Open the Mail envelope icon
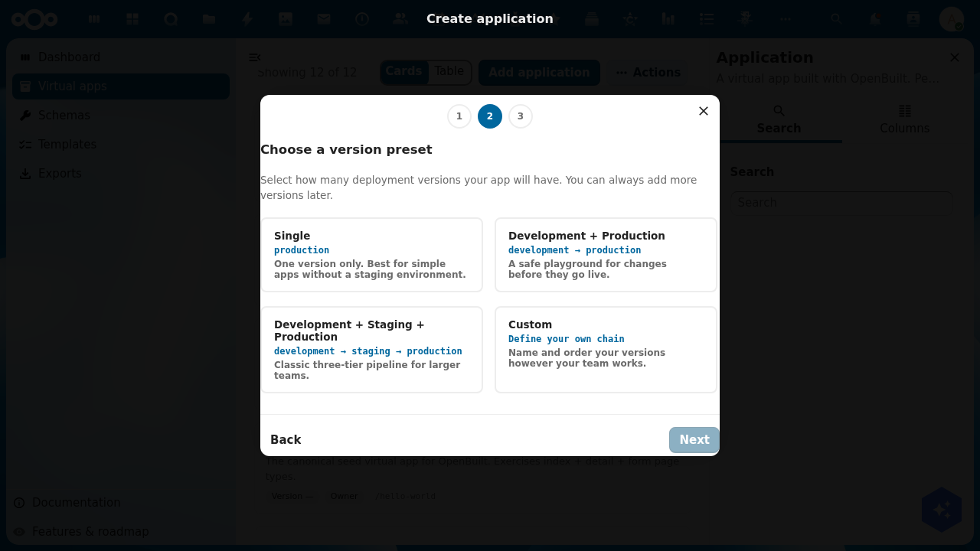This screenshot has height=551, width=980. 324,19
